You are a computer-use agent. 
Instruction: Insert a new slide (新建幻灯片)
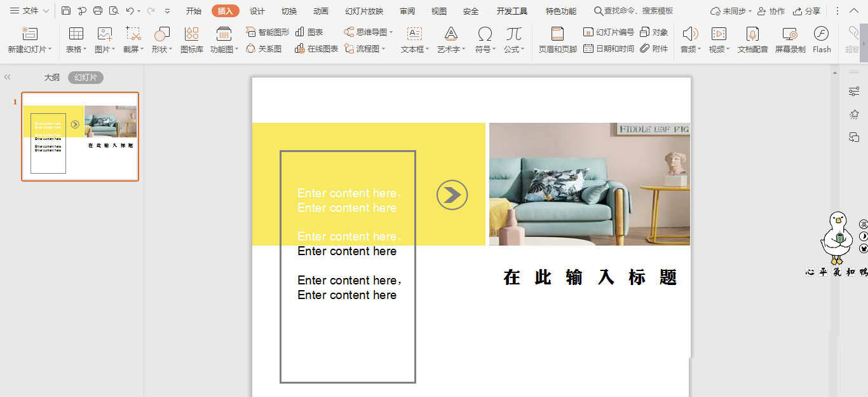[x=30, y=39]
